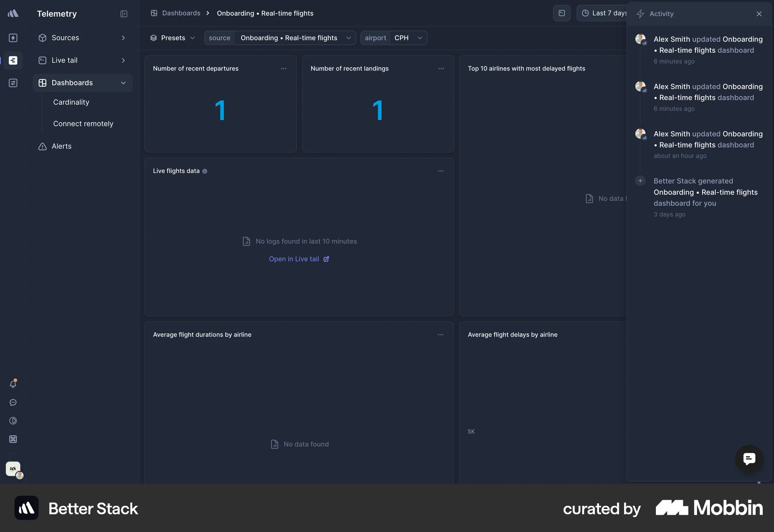Open options for Number of recent departures widget
The image size is (774, 532).
click(x=284, y=69)
